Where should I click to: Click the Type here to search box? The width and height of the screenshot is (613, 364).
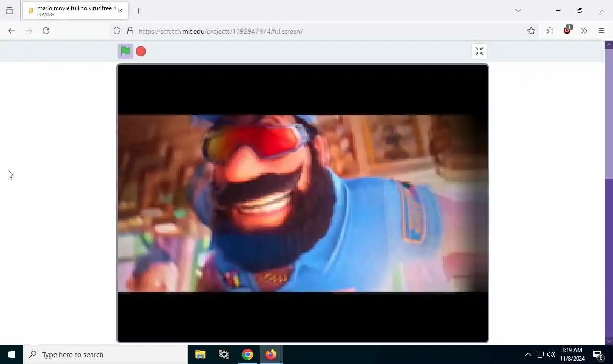[105, 354]
